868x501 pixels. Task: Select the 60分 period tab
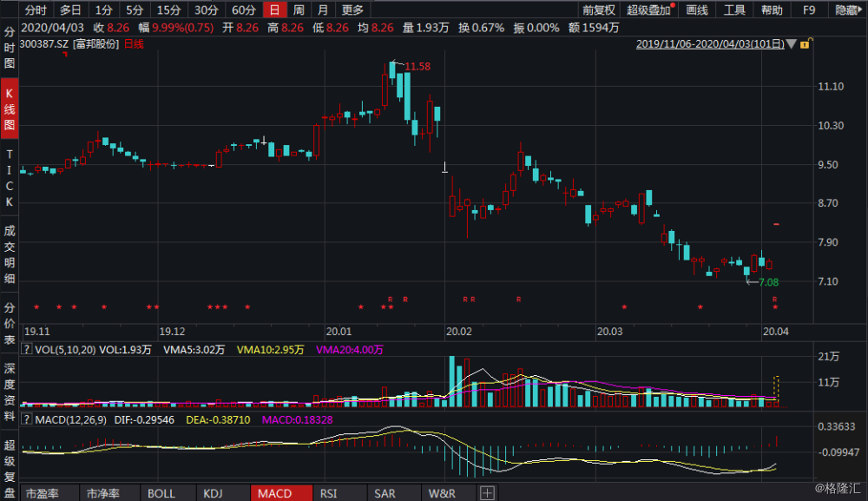pos(244,10)
